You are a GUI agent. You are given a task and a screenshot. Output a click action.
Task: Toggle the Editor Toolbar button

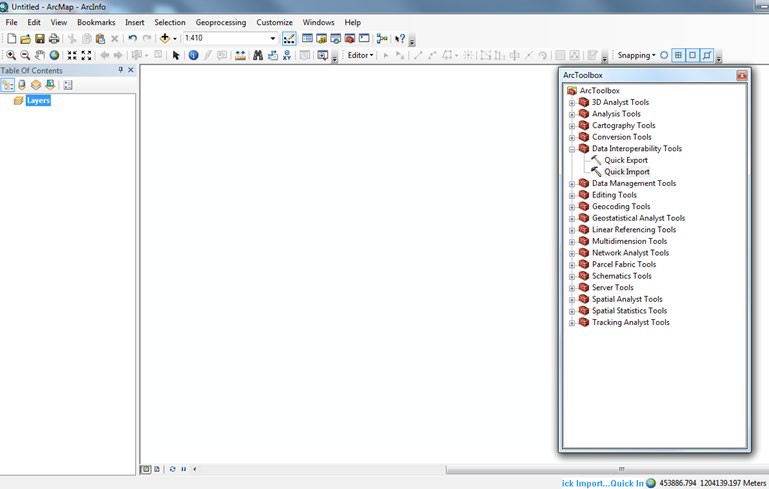[x=289, y=38]
